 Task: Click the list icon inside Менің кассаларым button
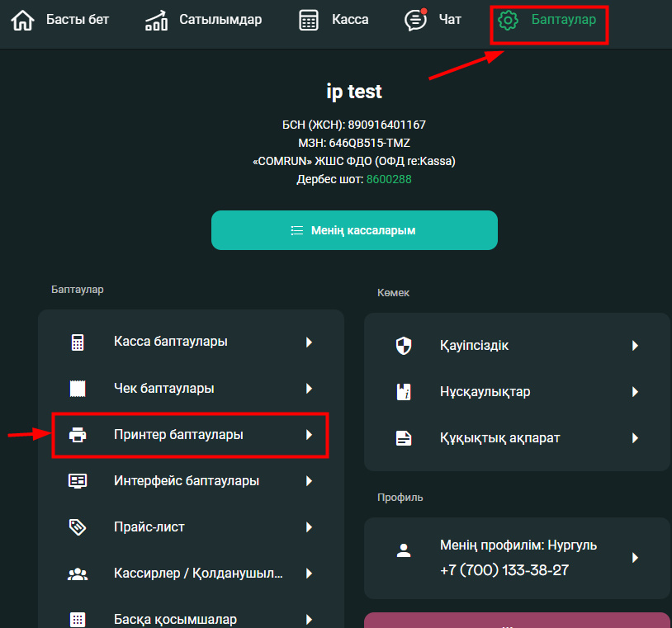(x=297, y=230)
